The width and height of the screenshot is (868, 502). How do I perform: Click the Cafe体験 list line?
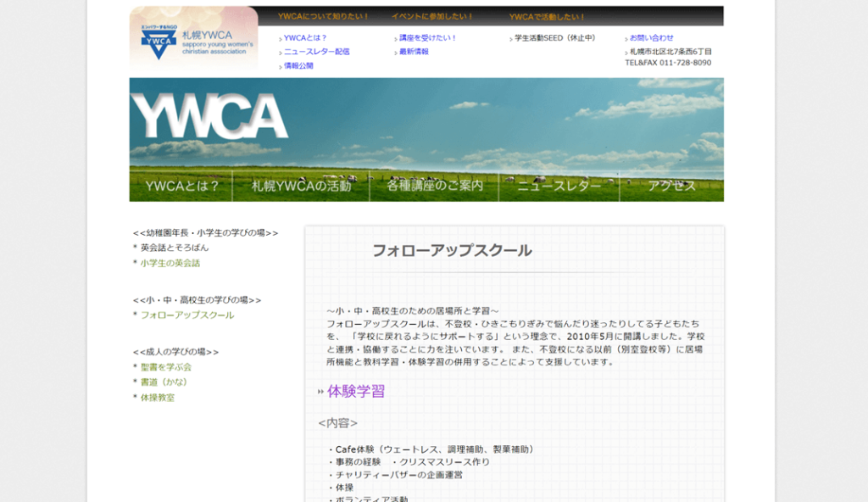click(x=431, y=449)
